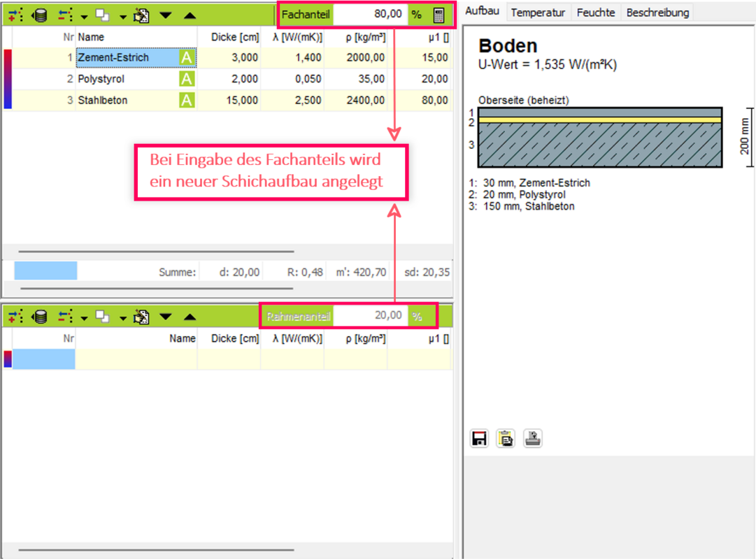
Task: Print the Boden diagram using the printer icon
Action: pos(532,439)
